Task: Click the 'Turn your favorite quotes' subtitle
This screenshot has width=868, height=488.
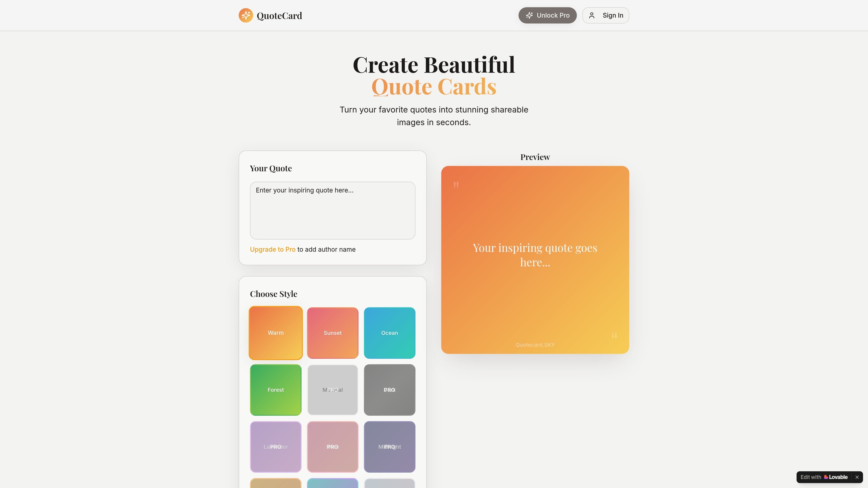Action: click(434, 116)
